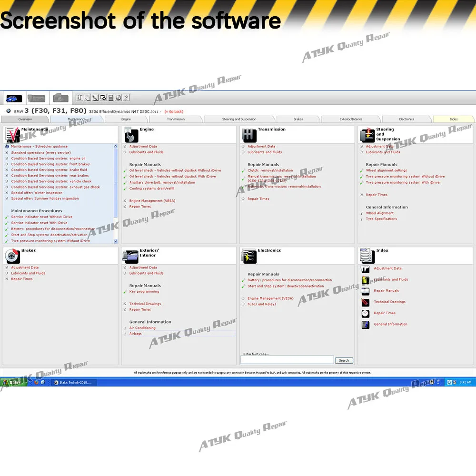Open Key programming link
The height and width of the screenshot is (476, 476).
[144, 292]
